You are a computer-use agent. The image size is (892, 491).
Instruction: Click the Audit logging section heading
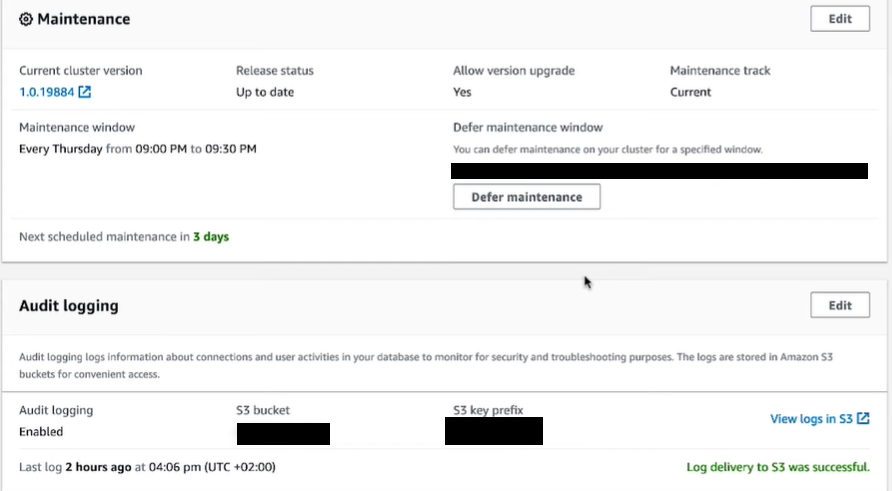[x=69, y=306]
